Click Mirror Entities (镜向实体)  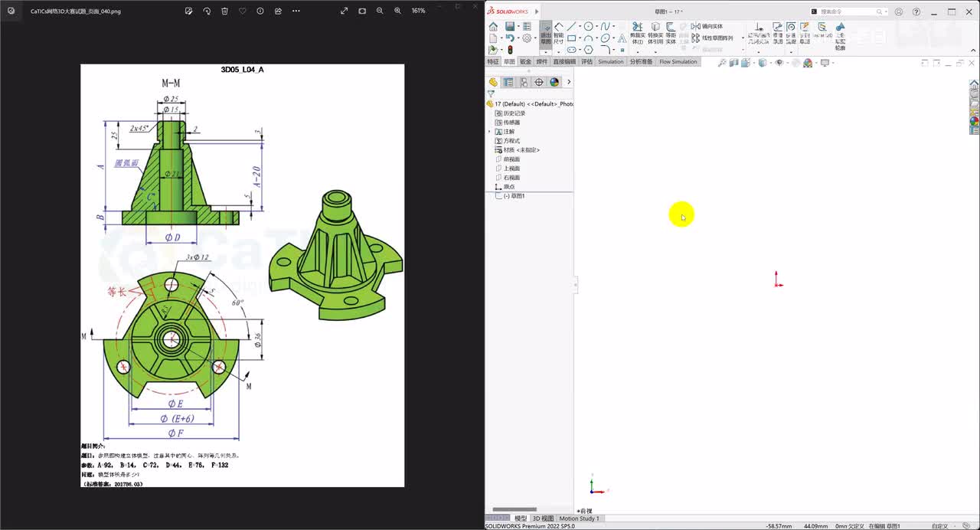pos(707,27)
